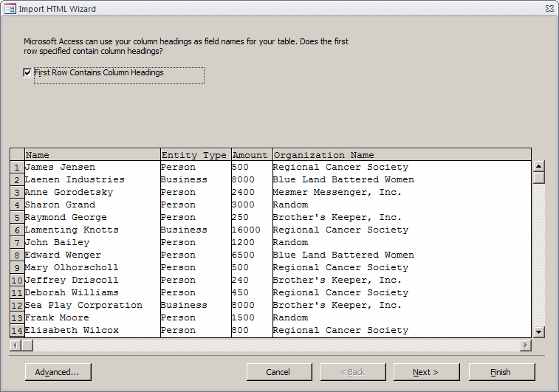The width and height of the screenshot is (559, 392).
Task: Click the cell Jeffrey Driscoll
Action: coord(92,280)
